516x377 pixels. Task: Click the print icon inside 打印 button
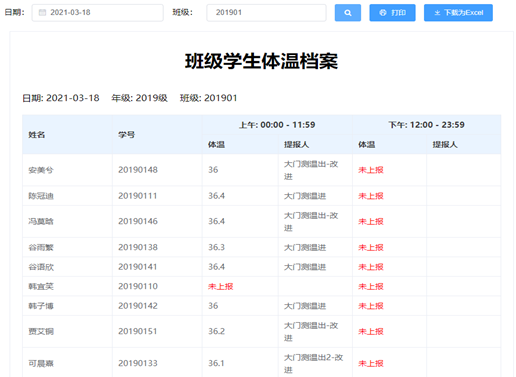pos(383,13)
